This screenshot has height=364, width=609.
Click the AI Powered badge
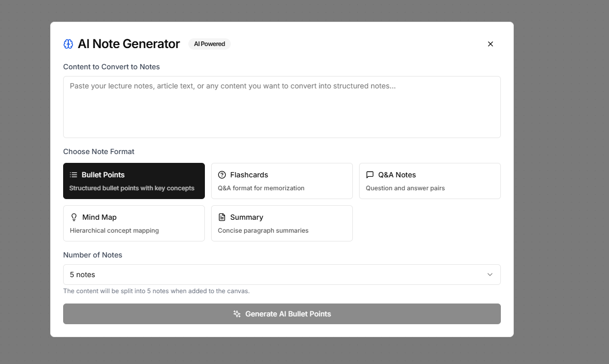point(210,44)
